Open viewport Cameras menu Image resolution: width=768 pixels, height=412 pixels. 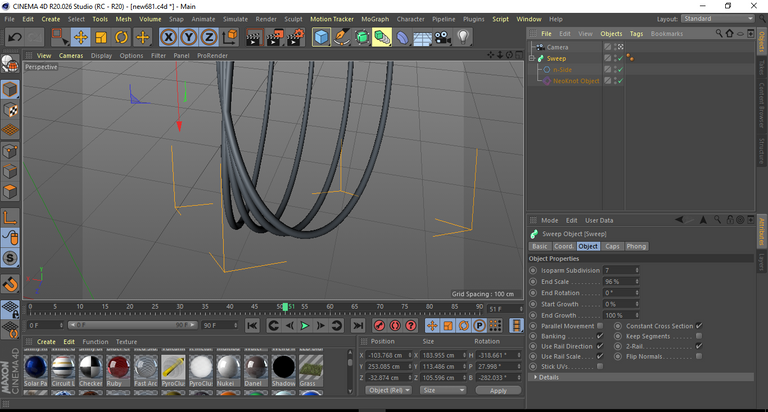click(71, 55)
